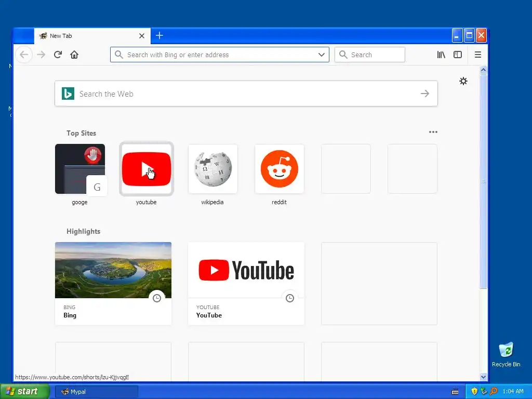Open the reddit top site tile

[279, 169]
